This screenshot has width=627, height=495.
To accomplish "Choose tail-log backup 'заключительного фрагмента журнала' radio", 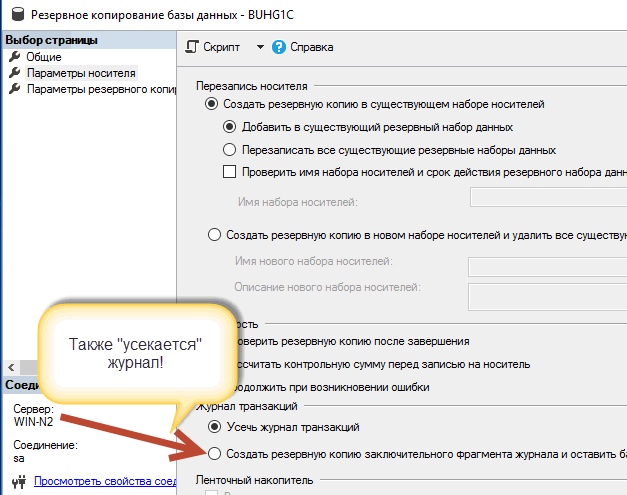I will pos(214,454).
